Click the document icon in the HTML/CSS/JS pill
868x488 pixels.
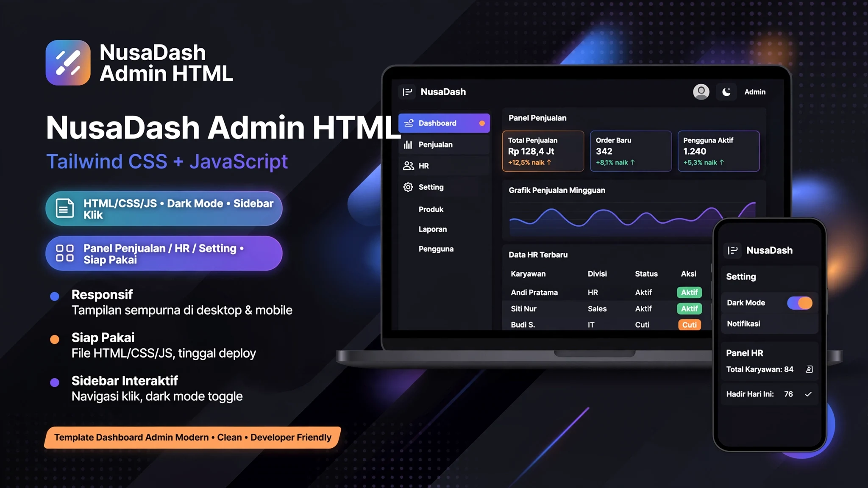click(x=65, y=208)
